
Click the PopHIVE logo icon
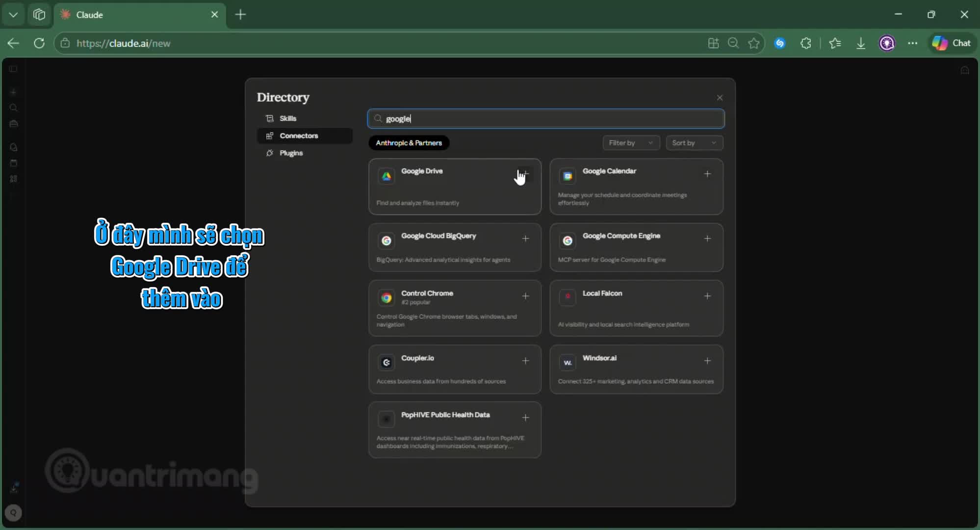(387, 419)
